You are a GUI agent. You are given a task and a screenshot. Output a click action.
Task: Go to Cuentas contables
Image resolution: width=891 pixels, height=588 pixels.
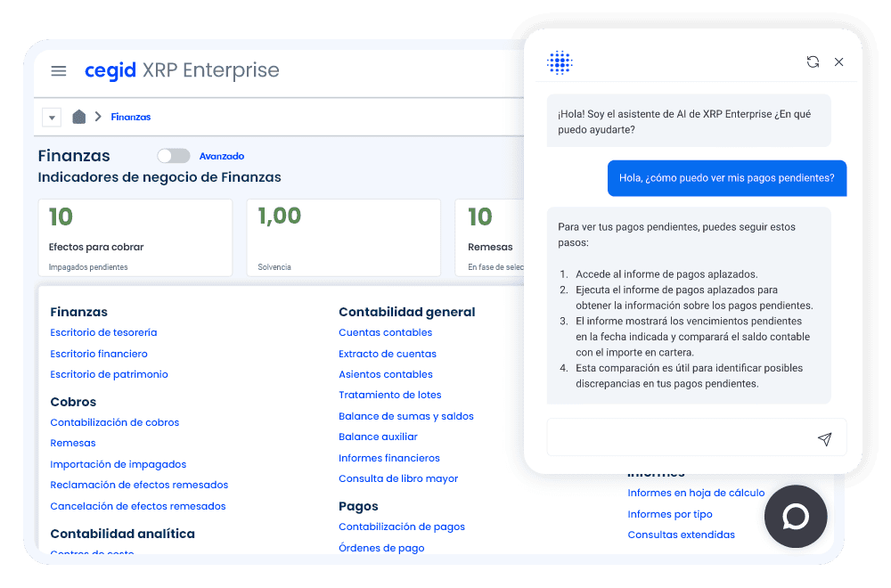385,332
